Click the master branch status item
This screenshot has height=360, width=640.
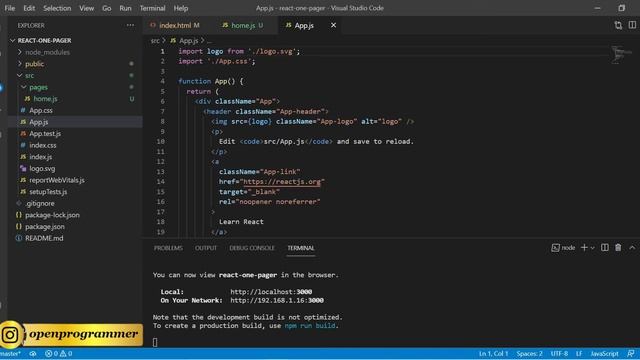tap(10, 354)
